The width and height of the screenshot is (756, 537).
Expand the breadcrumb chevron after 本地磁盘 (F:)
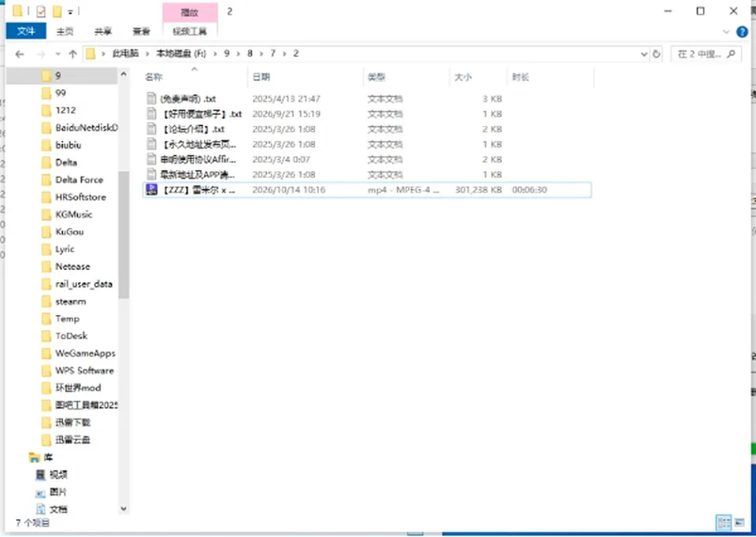pos(216,54)
